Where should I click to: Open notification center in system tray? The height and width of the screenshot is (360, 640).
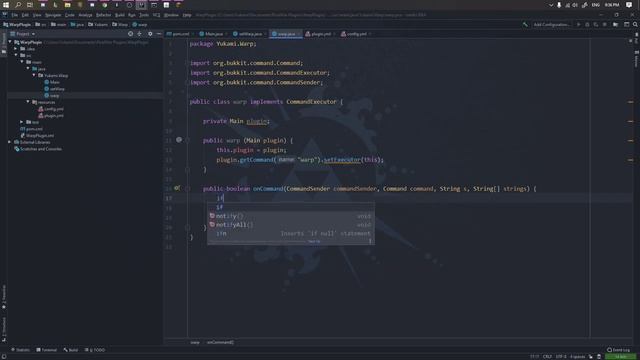629,5
